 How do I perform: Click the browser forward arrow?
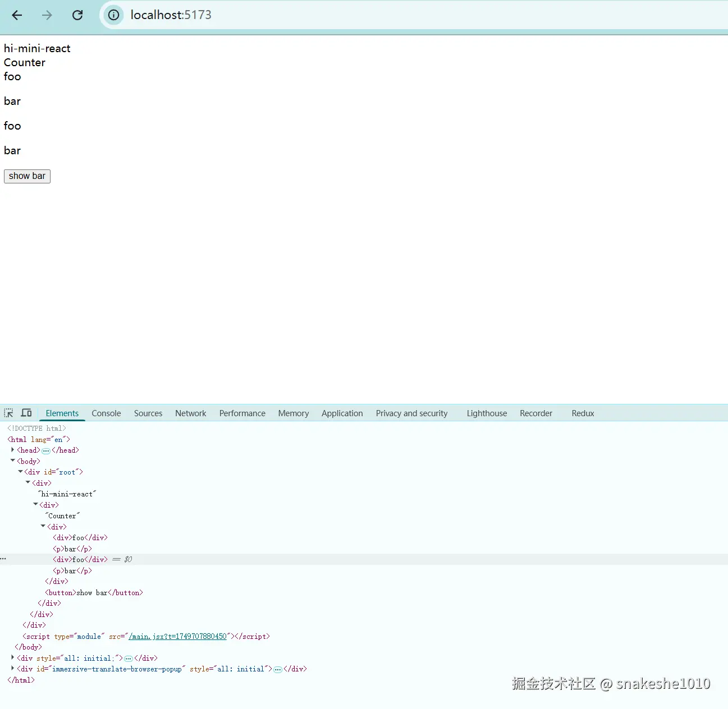[x=47, y=15]
